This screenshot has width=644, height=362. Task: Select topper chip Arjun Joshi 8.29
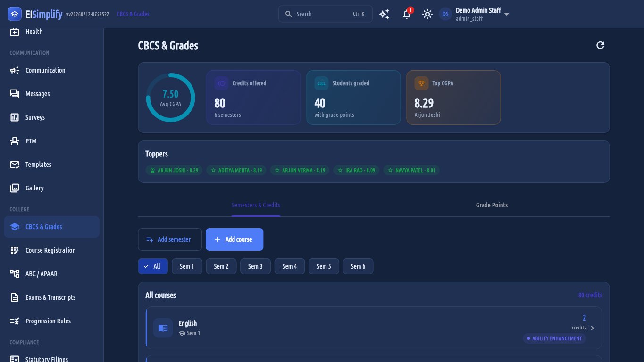point(174,170)
